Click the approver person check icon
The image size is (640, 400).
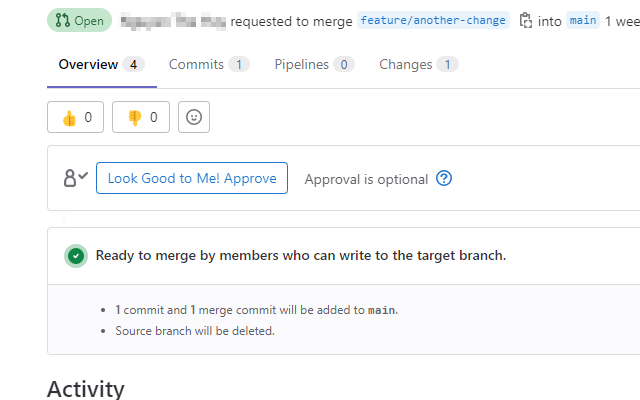[76, 178]
